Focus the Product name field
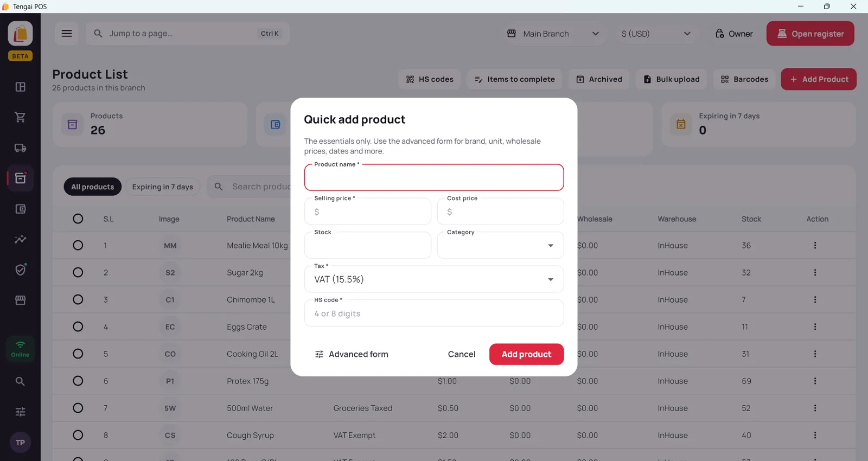 click(x=434, y=177)
